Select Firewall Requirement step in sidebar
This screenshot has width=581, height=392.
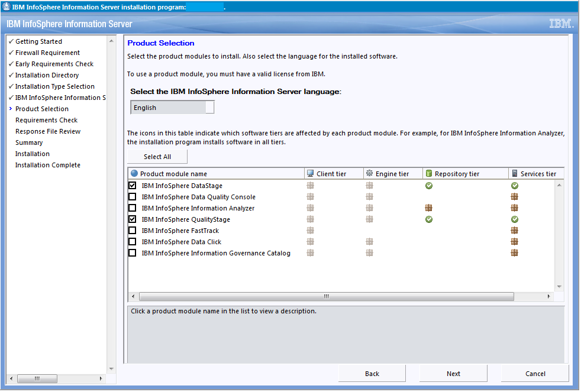click(47, 53)
